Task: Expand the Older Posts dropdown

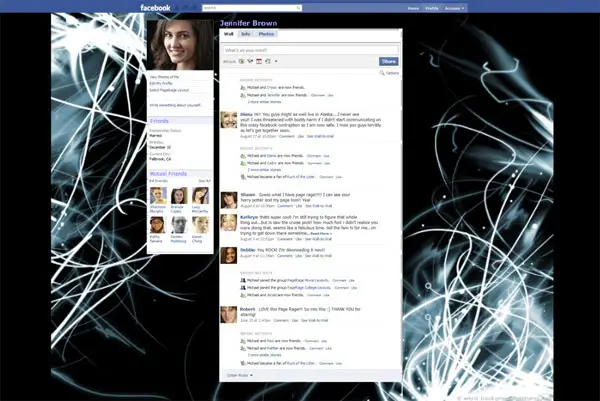Action: point(240,375)
